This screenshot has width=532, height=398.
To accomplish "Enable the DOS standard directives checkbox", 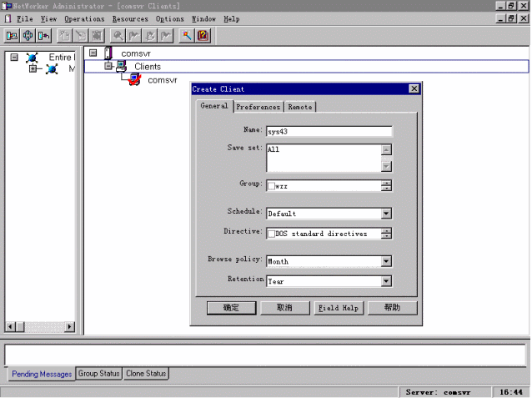I will pyautogui.click(x=272, y=234).
